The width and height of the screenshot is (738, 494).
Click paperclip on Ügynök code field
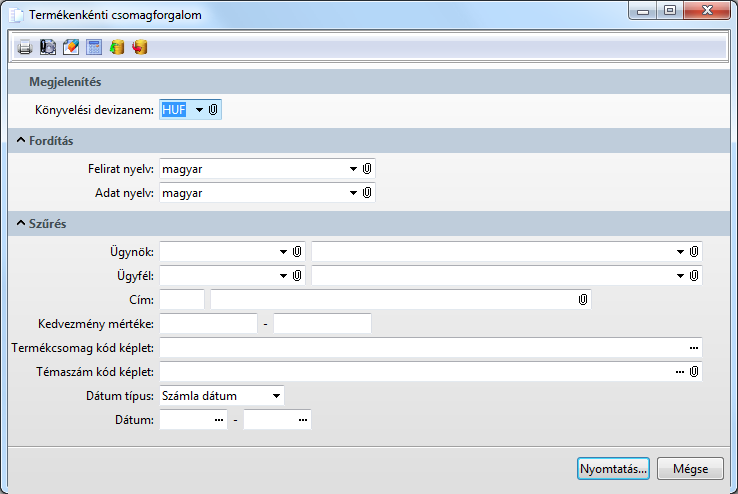pyautogui.click(x=297, y=252)
